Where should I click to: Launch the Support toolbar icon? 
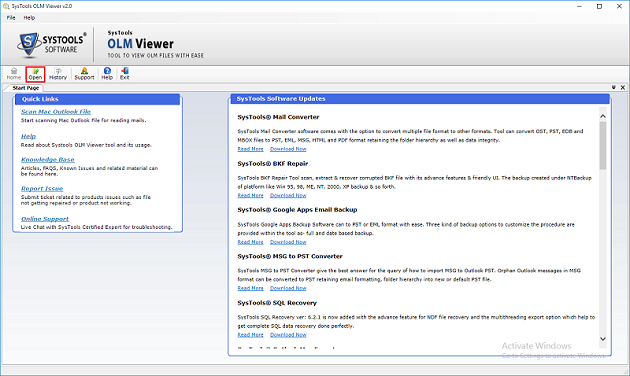point(84,74)
